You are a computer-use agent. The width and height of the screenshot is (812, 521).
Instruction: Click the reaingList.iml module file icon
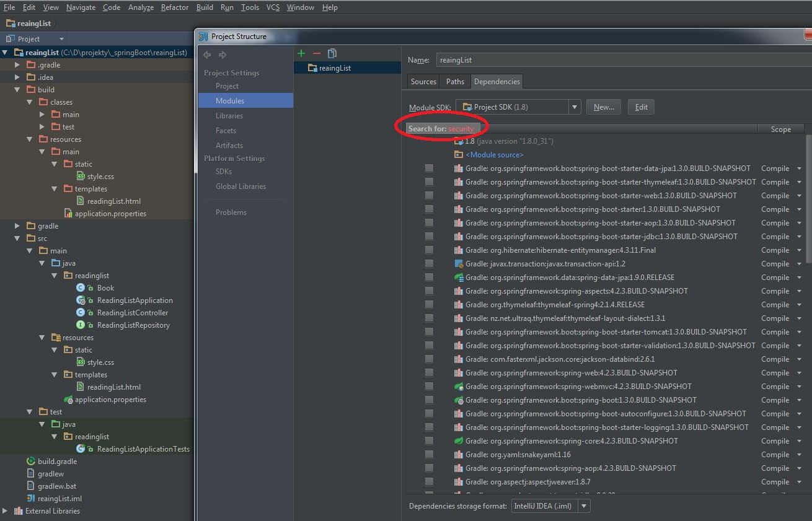click(31, 499)
